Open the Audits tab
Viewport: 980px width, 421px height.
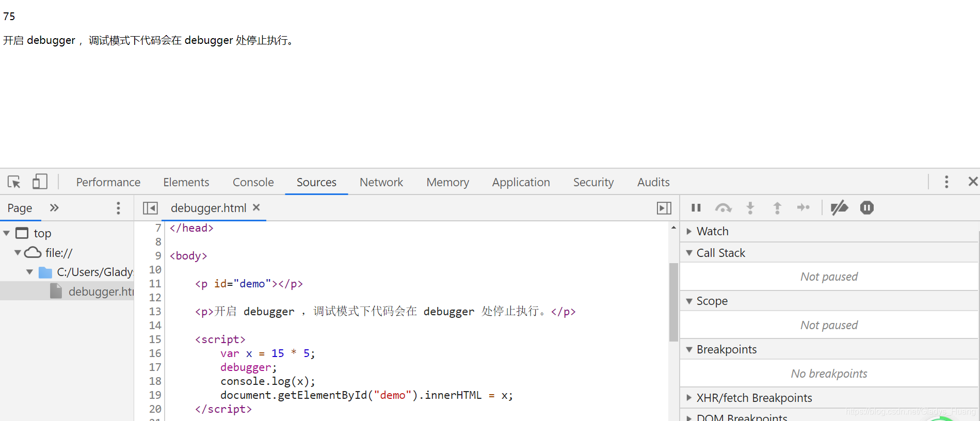point(653,182)
